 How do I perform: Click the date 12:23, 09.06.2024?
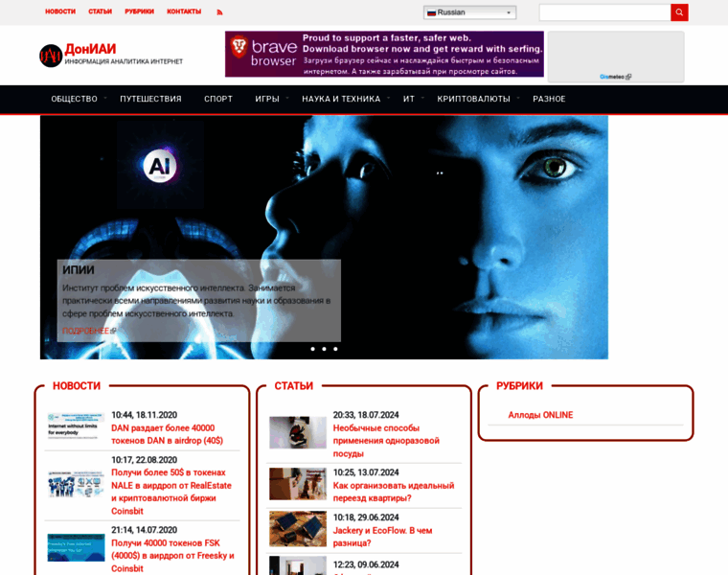tap(366, 564)
